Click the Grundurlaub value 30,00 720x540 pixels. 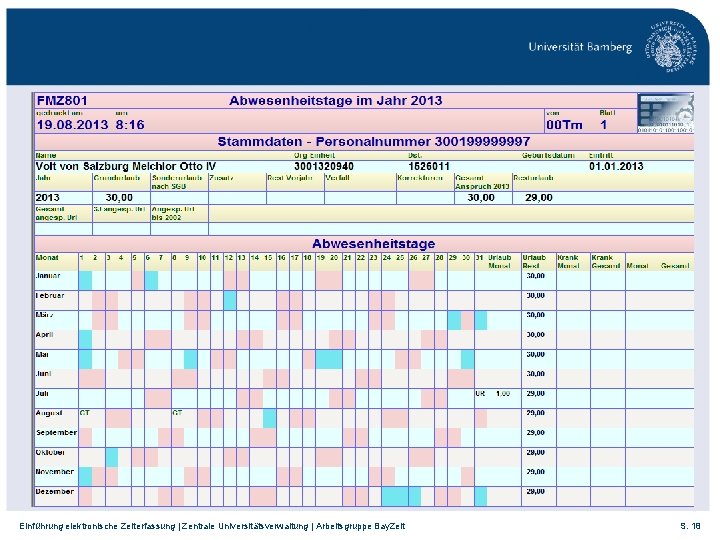tap(119, 198)
